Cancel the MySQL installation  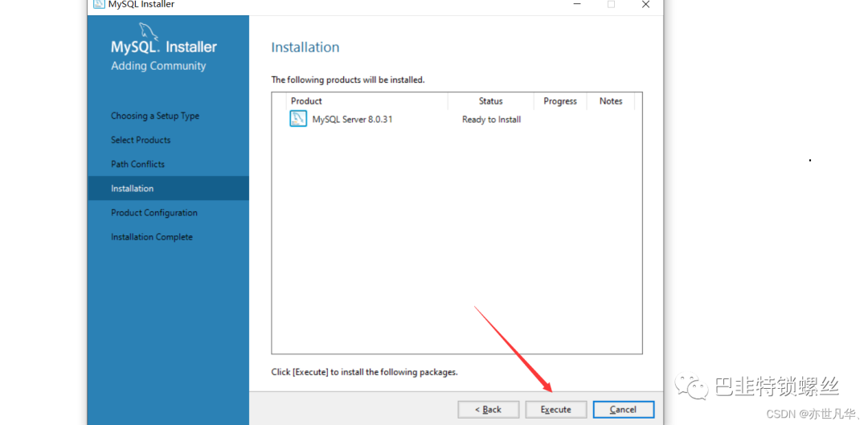(624, 410)
